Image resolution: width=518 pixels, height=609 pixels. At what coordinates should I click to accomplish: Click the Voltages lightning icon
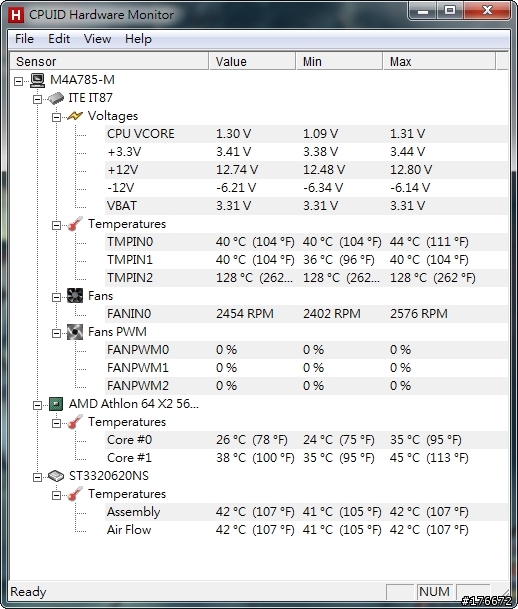click(75, 116)
